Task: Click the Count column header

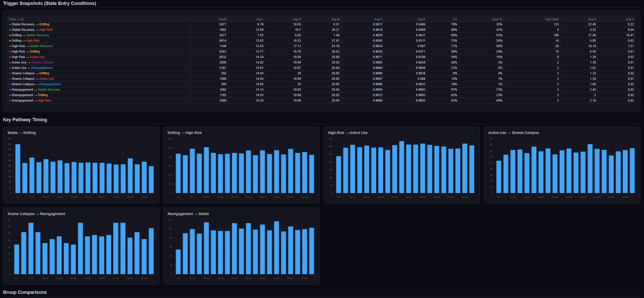Action: (x=222, y=19)
